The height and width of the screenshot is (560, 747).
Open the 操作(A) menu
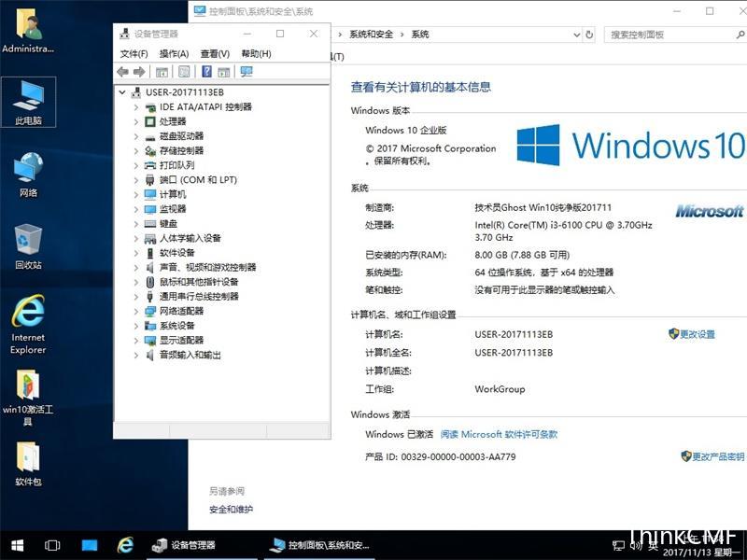pyautogui.click(x=174, y=54)
